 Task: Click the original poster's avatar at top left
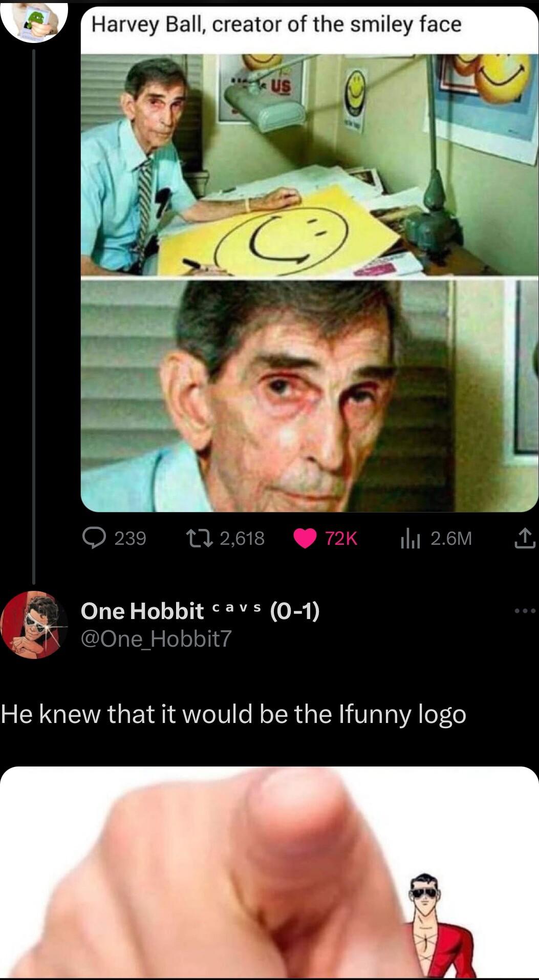[33, 20]
